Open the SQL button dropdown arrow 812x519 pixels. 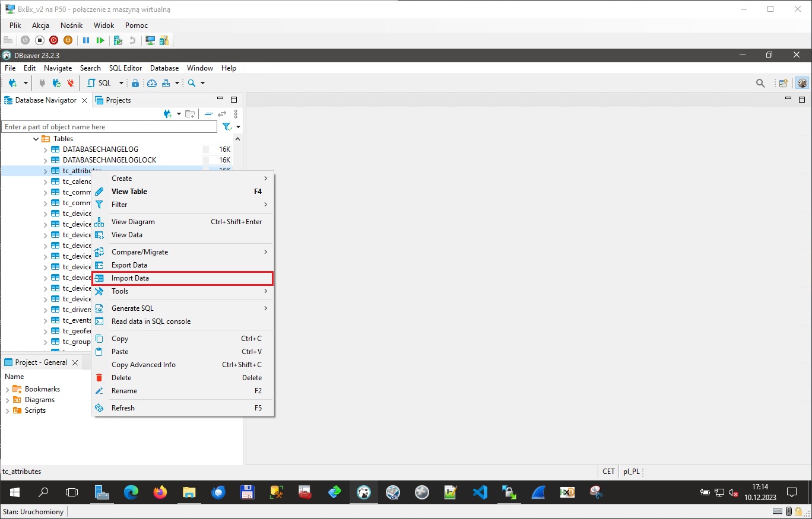coord(121,83)
